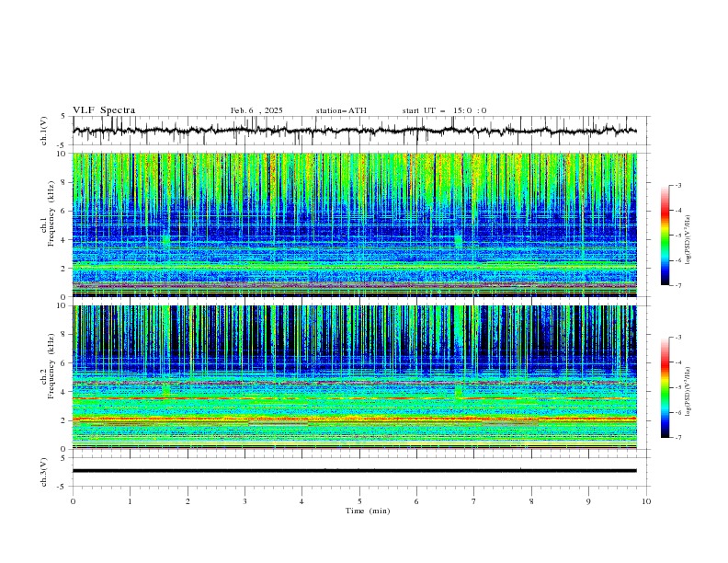Viewport: 728px width, 563px height.
Task: Click the "-5" volt tick of ch.3 waveform
Action: click(62, 487)
